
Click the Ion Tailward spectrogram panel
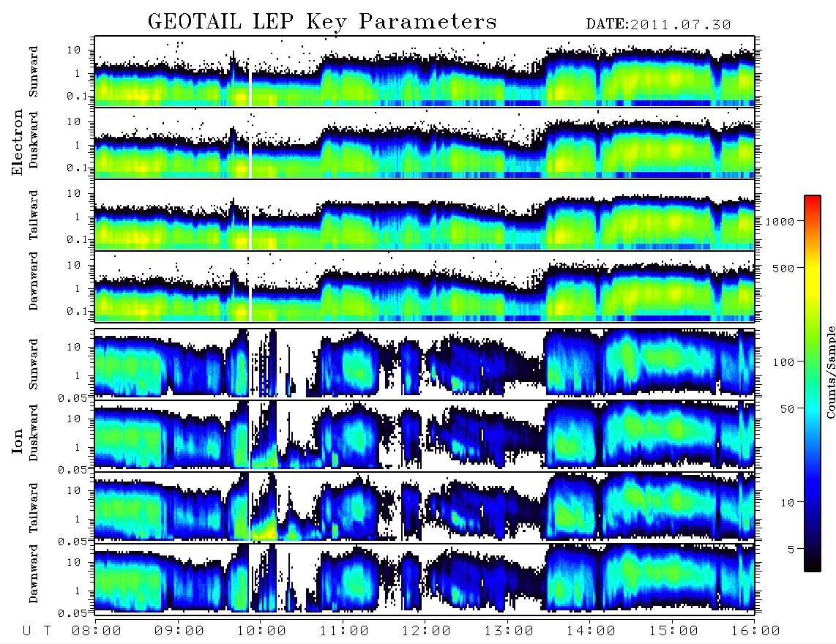(425, 507)
